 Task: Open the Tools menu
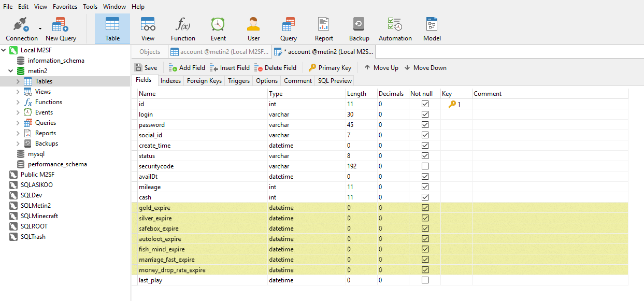(x=90, y=7)
